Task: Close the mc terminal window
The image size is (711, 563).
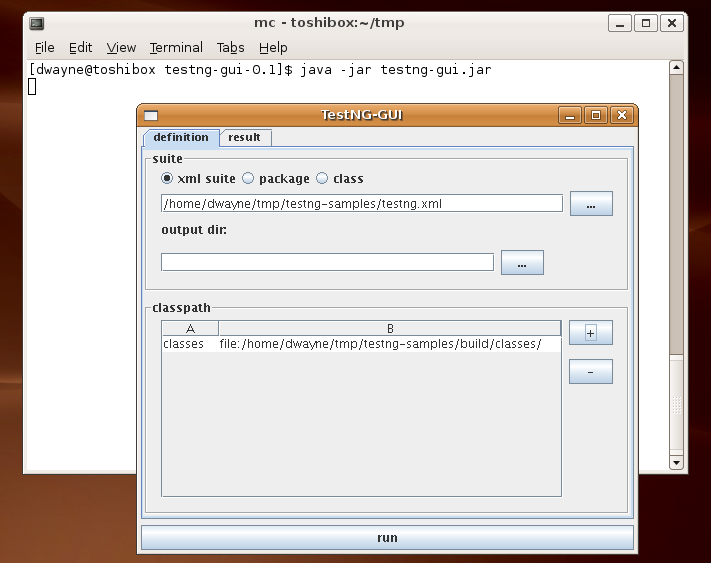Action: click(672, 23)
